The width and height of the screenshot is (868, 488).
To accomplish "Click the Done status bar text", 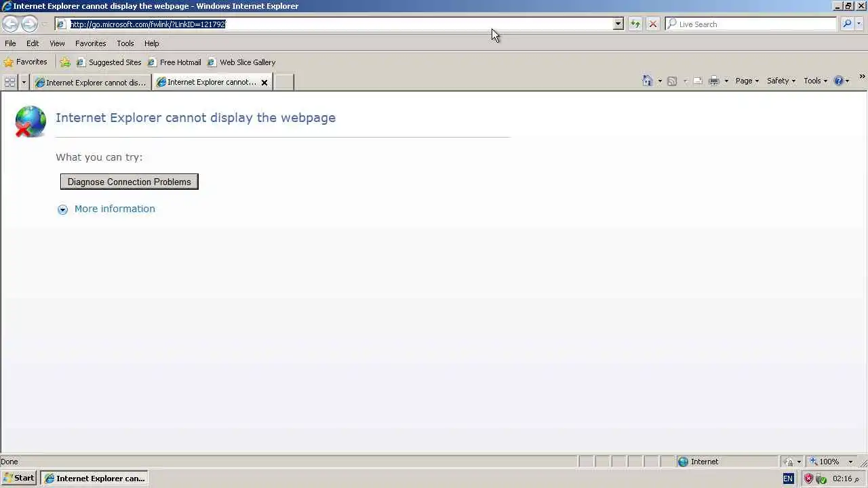I will click(9, 462).
